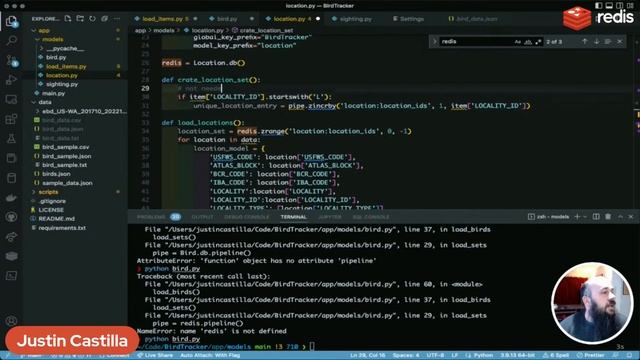This screenshot has height=360, width=640.
Task: Open Explorer more actions ellipsis
Action: [x=117, y=19]
